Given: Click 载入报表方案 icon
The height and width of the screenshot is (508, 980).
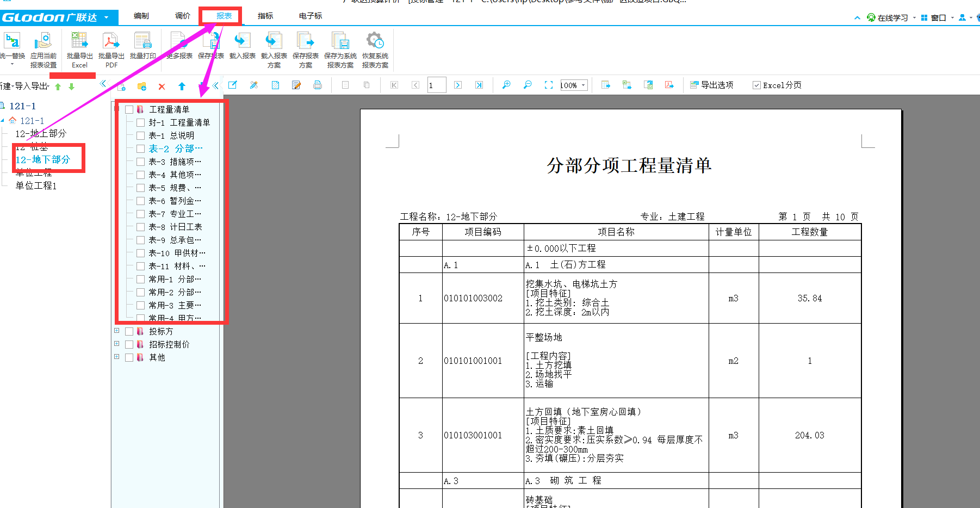Looking at the screenshot, I should [x=274, y=41].
